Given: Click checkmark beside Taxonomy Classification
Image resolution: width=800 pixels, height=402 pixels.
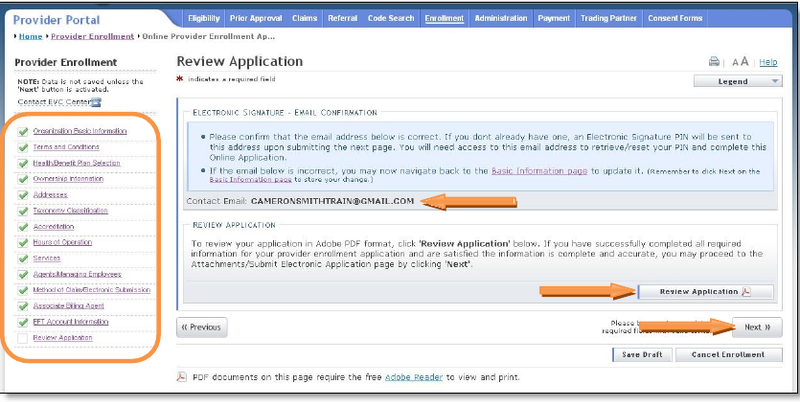Looking at the screenshot, I should (22, 211).
